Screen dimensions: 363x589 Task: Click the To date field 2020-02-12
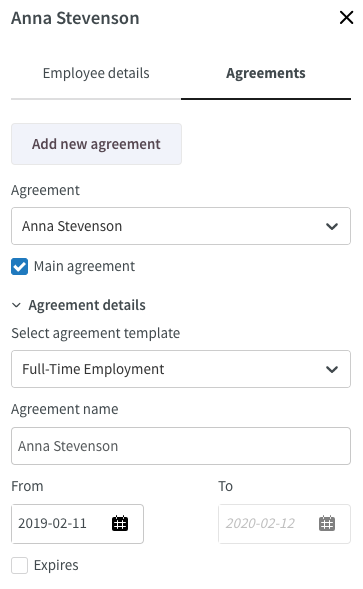click(x=284, y=524)
